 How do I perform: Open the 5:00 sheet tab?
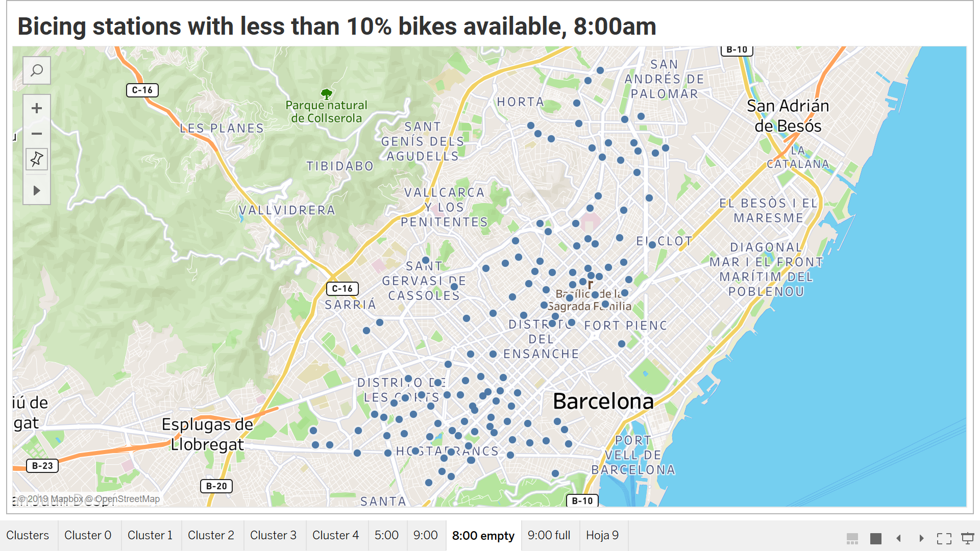click(x=386, y=535)
